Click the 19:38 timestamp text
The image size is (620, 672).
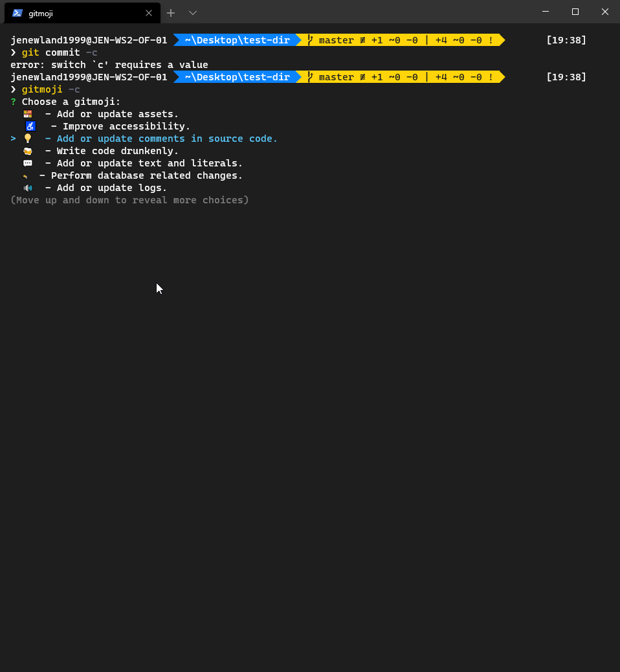566,77
